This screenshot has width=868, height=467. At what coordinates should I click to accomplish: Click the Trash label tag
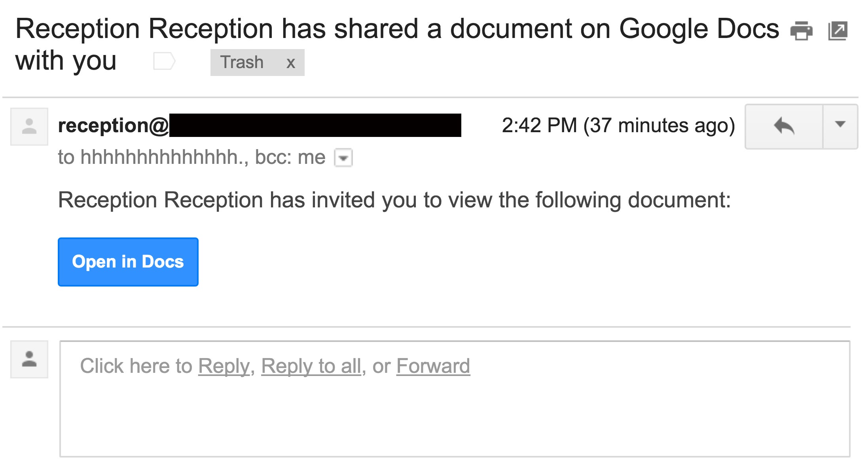(x=242, y=63)
